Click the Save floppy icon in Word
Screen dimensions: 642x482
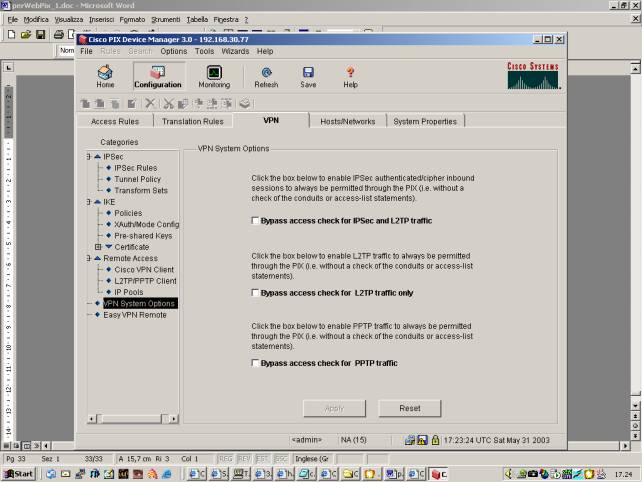[x=40, y=34]
